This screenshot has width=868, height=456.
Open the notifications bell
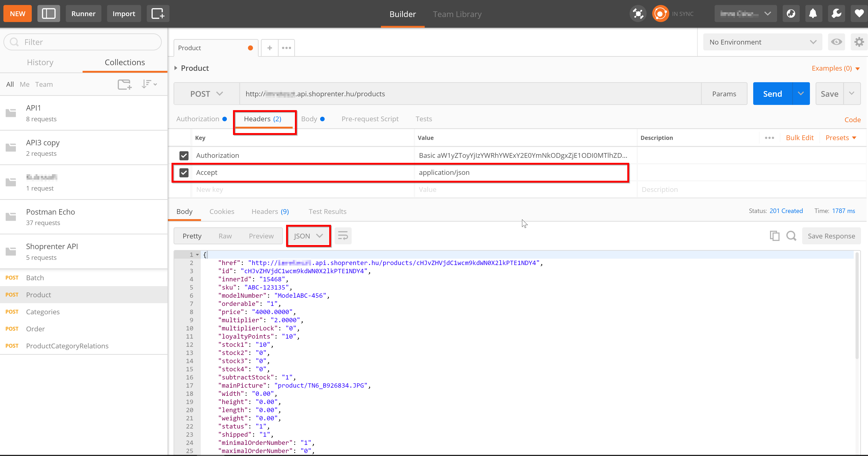[814, 13]
